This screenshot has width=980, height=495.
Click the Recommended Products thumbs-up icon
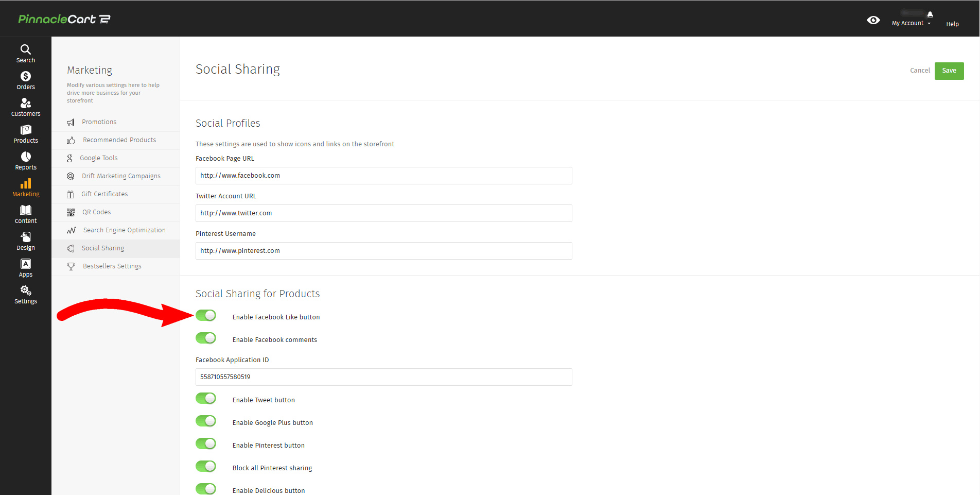click(71, 140)
